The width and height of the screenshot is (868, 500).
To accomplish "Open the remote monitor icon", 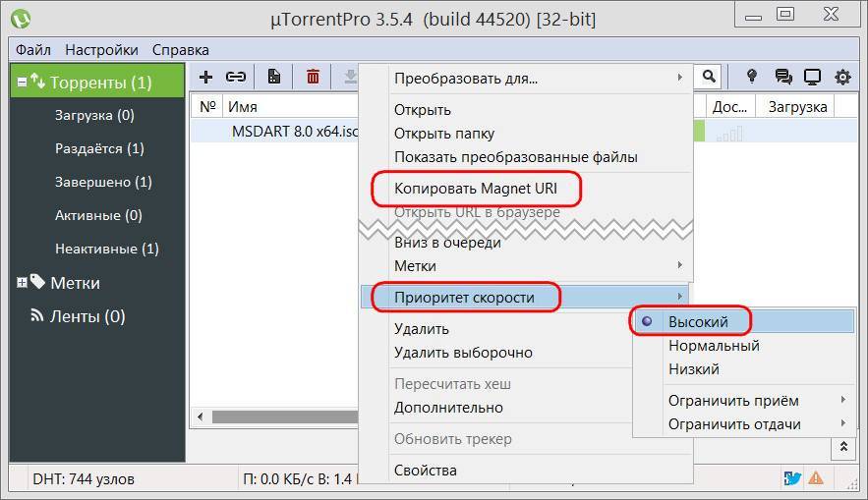I will [812, 77].
